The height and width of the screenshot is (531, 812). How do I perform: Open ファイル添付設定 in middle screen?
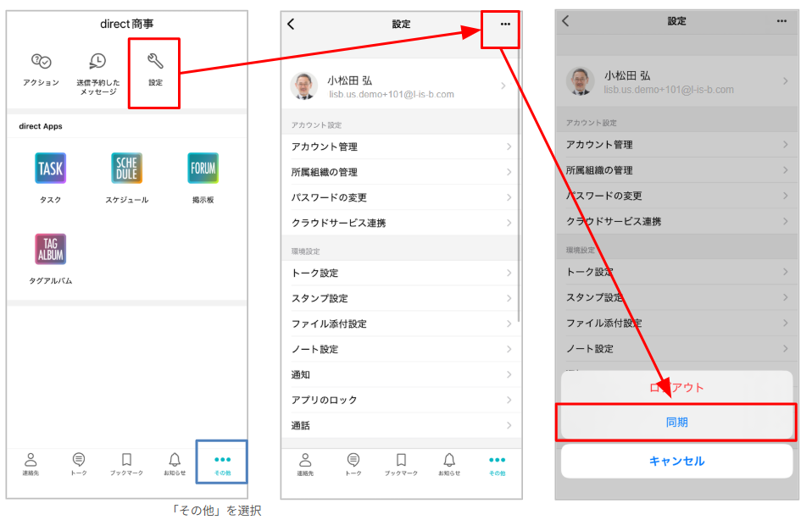[401, 324]
